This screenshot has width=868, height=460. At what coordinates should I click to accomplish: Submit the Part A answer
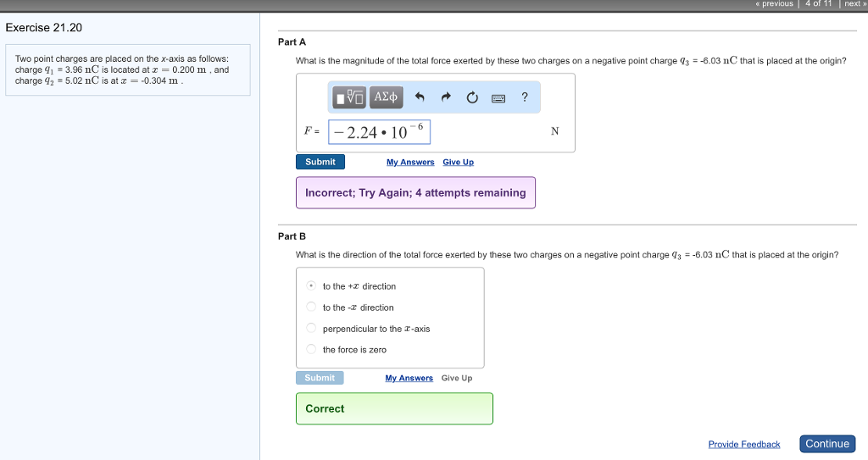click(320, 162)
